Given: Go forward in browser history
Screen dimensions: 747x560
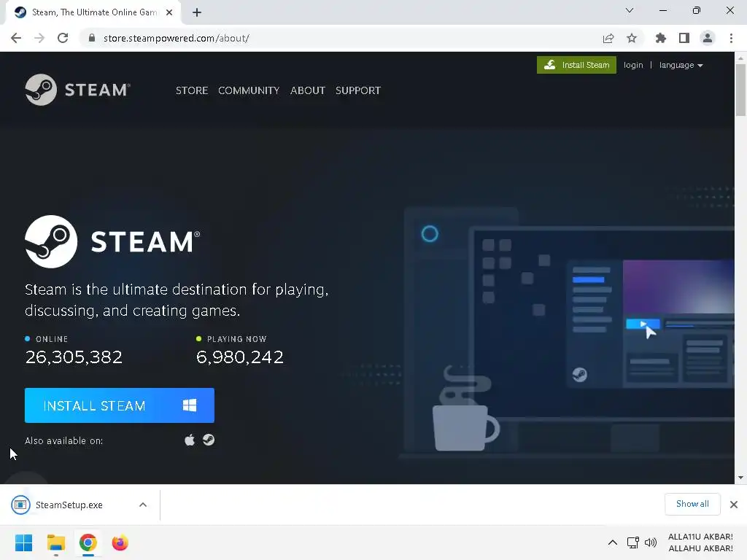Looking at the screenshot, I should point(39,38).
